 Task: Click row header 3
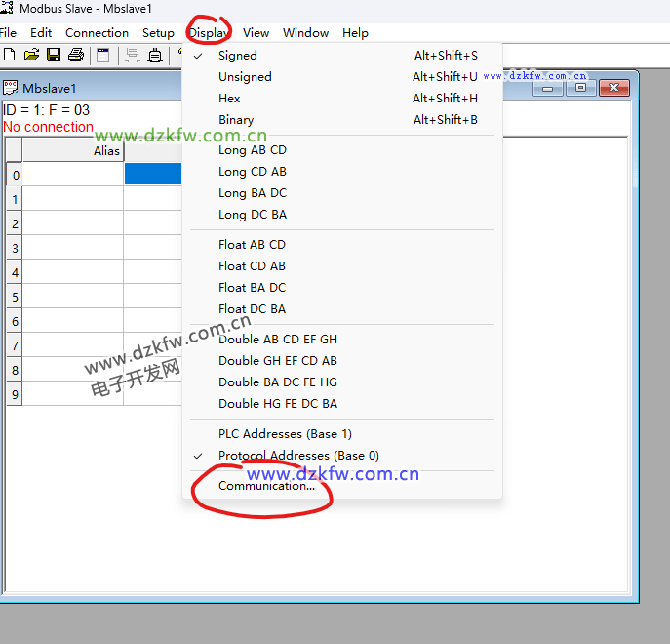(x=15, y=248)
